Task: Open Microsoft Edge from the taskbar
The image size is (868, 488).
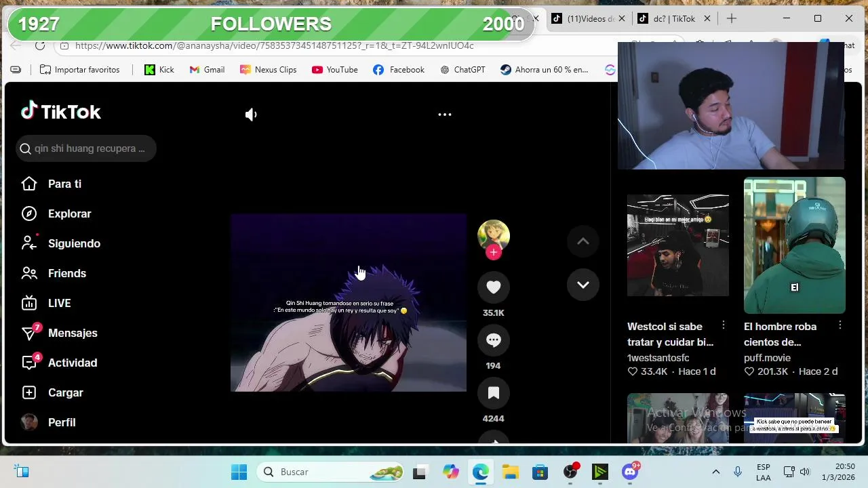Action: point(481,472)
